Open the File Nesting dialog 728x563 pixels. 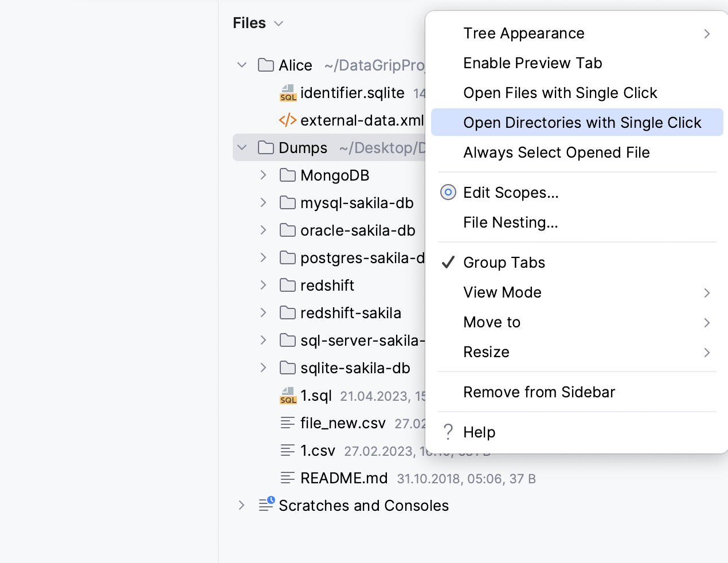510,222
